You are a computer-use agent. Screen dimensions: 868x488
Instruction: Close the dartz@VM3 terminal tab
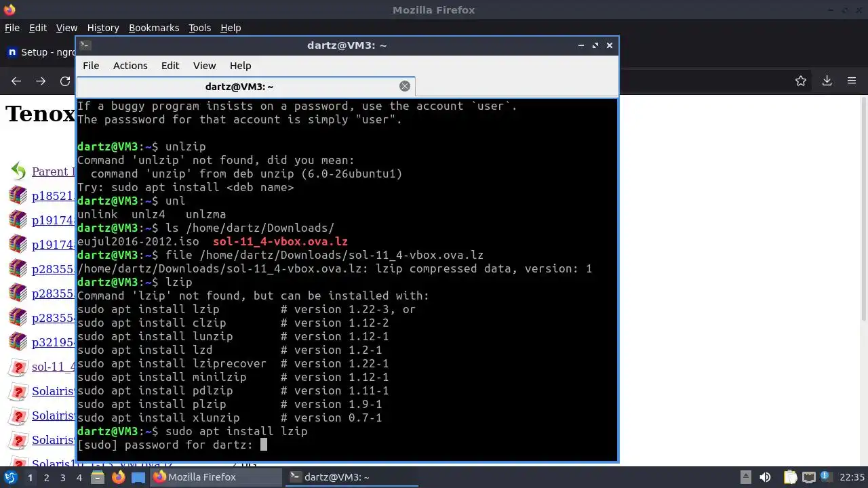pyautogui.click(x=405, y=86)
